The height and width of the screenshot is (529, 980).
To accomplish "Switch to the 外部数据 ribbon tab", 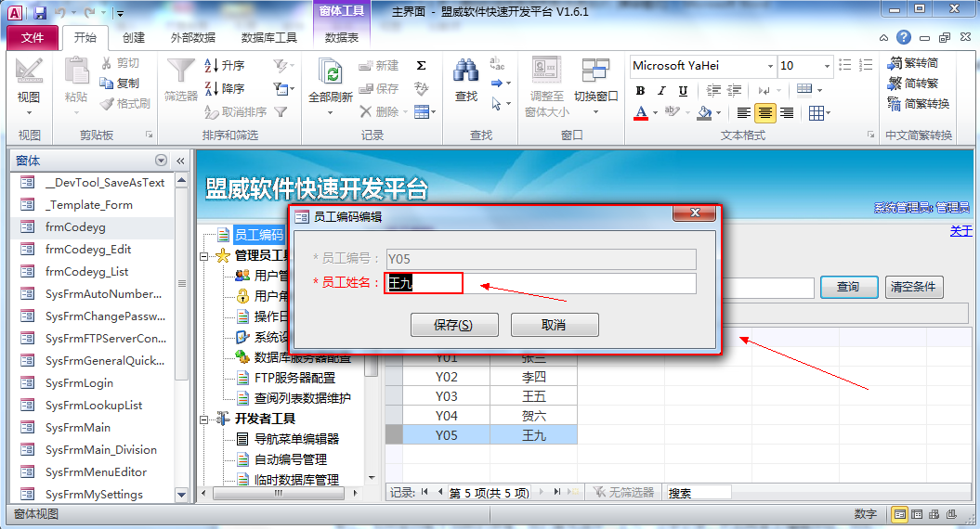I will (193, 37).
